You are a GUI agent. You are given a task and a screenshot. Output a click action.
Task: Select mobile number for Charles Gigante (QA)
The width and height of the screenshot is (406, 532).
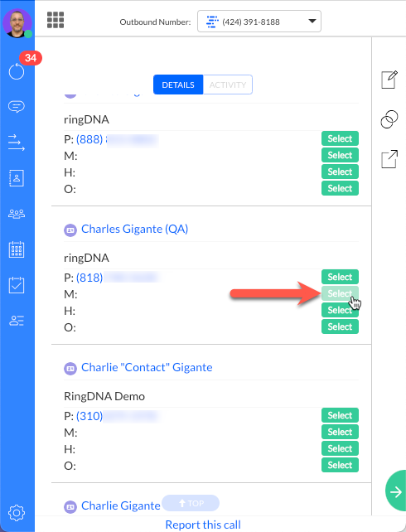(x=340, y=293)
